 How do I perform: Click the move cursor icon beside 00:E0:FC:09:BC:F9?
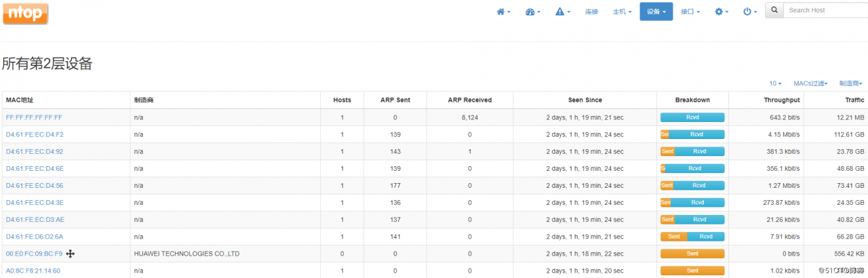click(71, 254)
